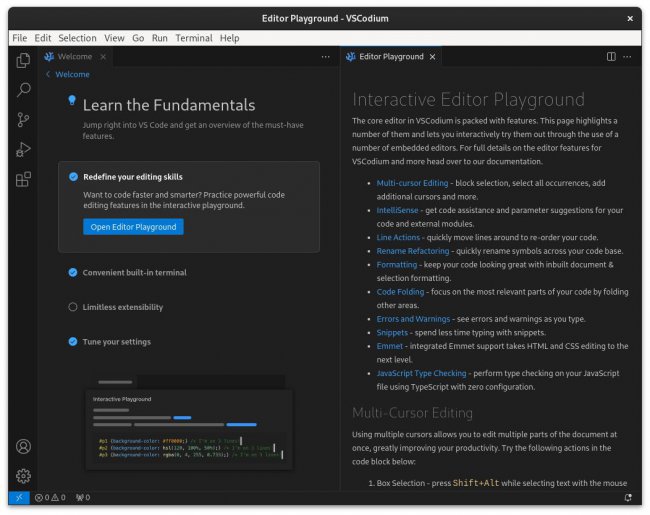The width and height of the screenshot is (650, 515).
Task: Open the Extensions view
Action: [23, 180]
